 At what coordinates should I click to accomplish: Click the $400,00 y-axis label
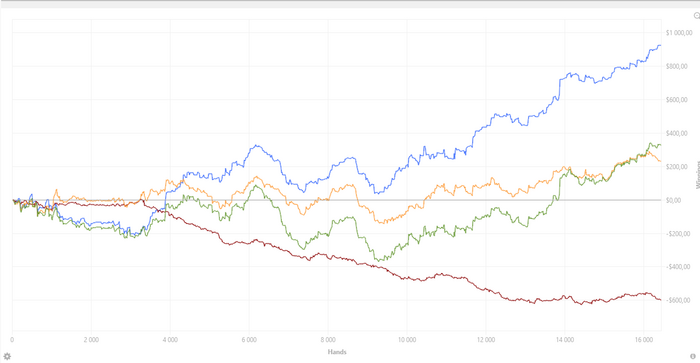pos(676,133)
